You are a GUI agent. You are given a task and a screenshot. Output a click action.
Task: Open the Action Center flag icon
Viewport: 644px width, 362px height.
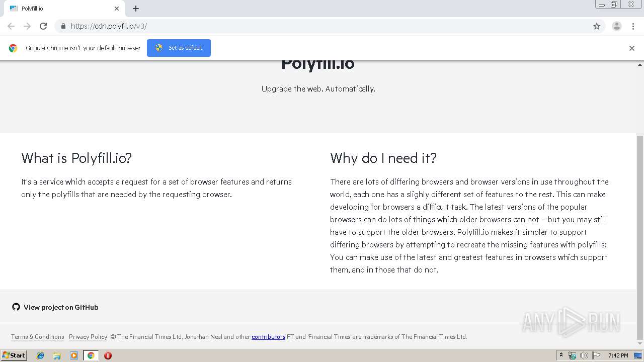pyautogui.click(x=596, y=355)
